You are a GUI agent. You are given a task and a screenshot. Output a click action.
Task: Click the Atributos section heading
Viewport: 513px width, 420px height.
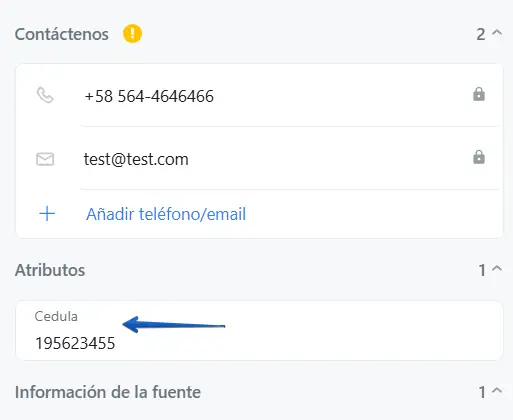[x=50, y=270]
